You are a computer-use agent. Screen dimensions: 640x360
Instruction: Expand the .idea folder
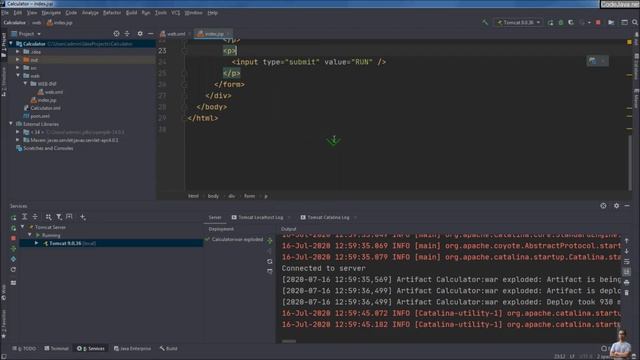click(18, 52)
